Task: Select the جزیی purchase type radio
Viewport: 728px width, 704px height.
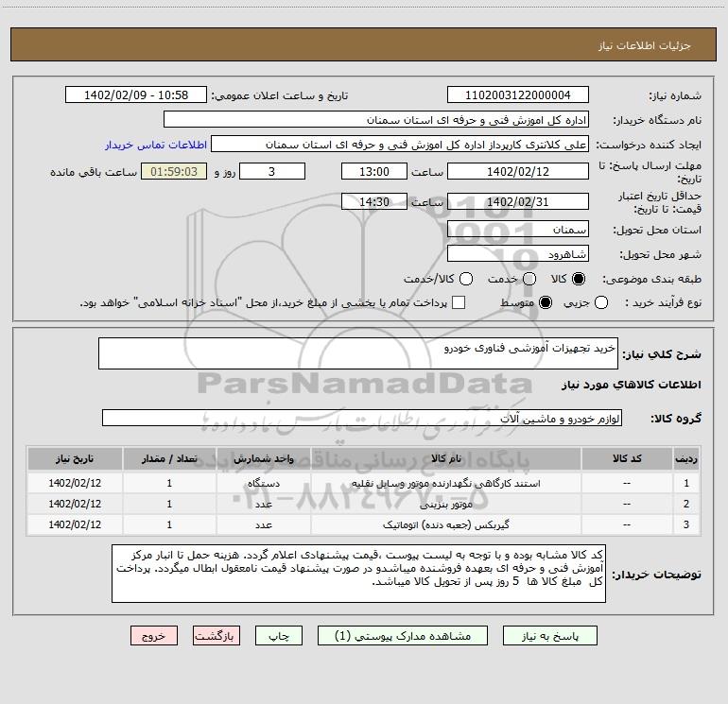Action: (x=601, y=302)
